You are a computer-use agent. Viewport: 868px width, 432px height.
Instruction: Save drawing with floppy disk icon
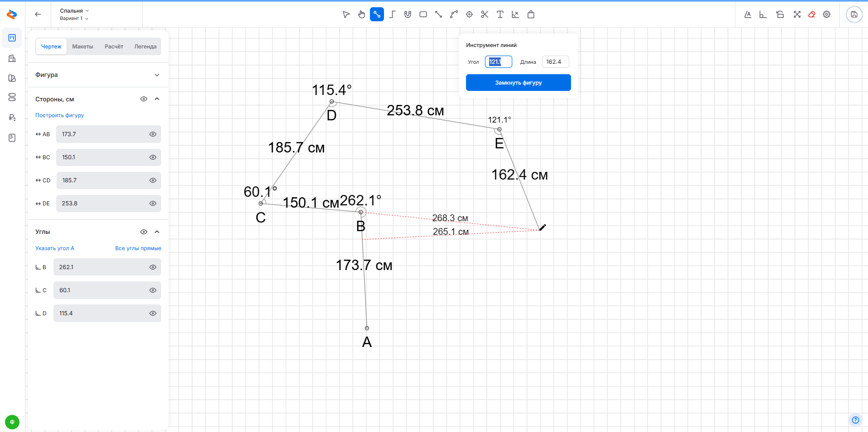[x=854, y=14]
